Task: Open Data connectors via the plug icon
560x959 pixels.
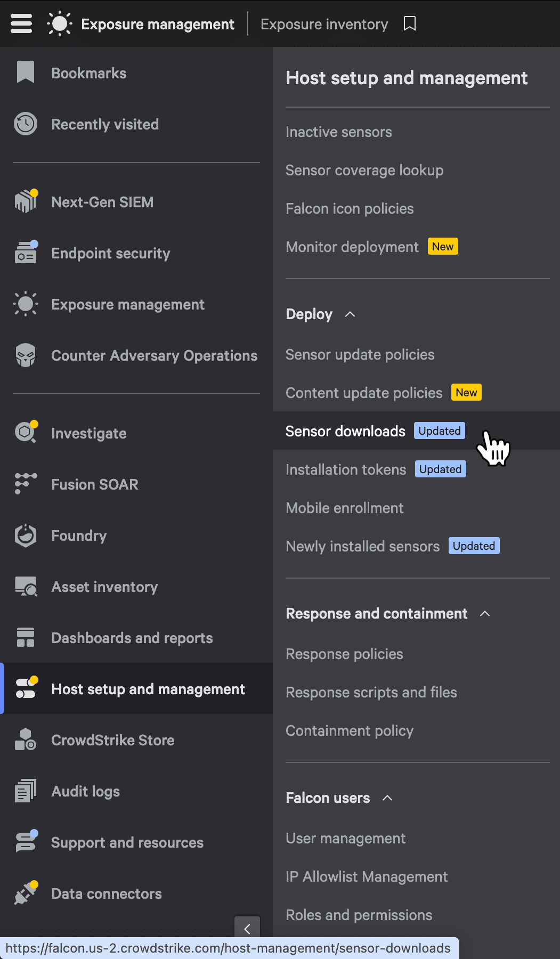Action: (25, 893)
